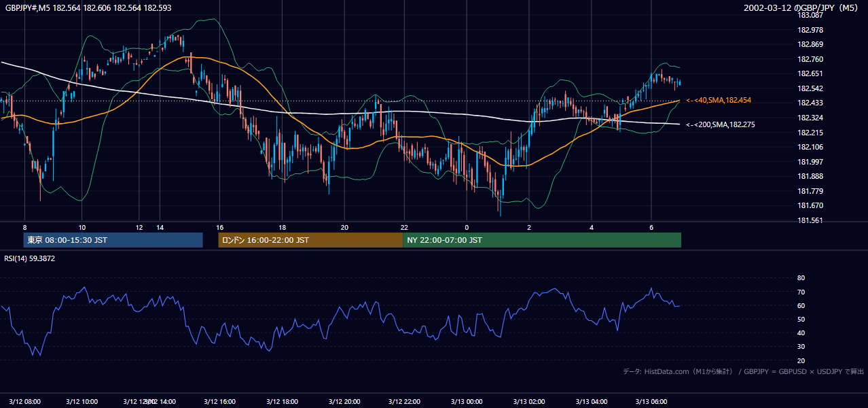Click price axis value 182.869
This screenshot has width=868, height=408.
[810, 44]
